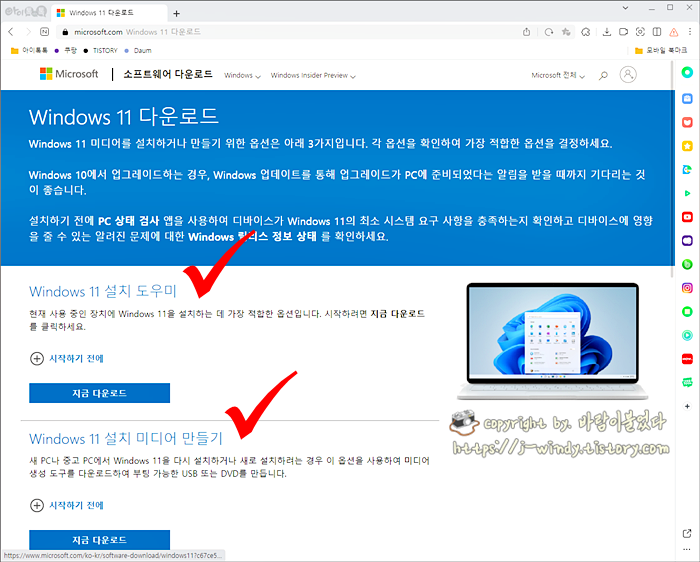This screenshot has height=562, width=700.
Task: Open the 아이톡톡 bookmark folder
Action: 29,50
